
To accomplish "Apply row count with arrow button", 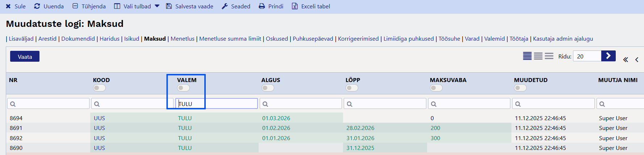I will tap(608, 56).
